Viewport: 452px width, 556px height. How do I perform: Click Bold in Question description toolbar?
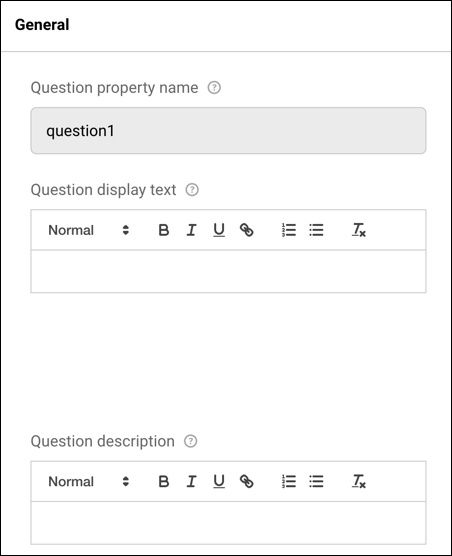click(x=163, y=482)
